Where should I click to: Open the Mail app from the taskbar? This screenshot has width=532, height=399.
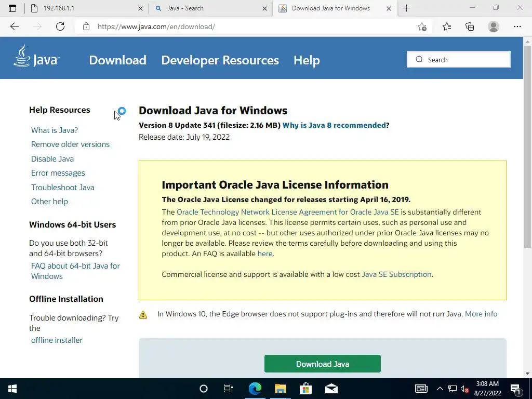click(331, 389)
